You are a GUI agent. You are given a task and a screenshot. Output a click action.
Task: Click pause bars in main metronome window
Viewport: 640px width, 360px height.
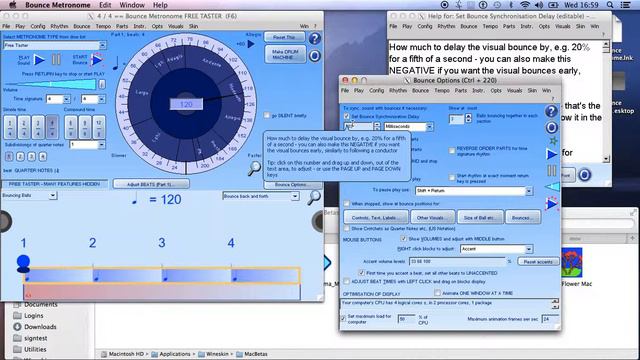click(56, 60)
